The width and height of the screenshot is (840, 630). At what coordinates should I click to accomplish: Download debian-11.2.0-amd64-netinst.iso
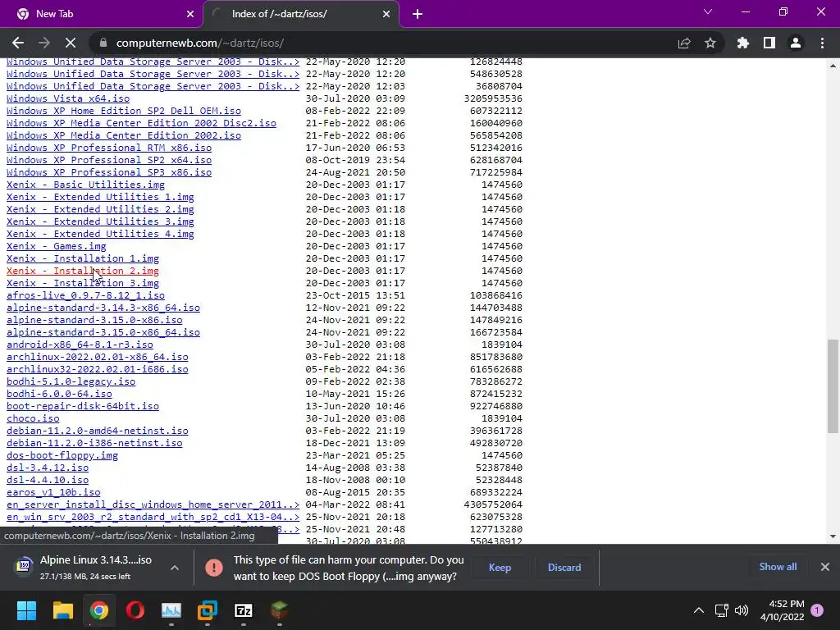[98, 431]
